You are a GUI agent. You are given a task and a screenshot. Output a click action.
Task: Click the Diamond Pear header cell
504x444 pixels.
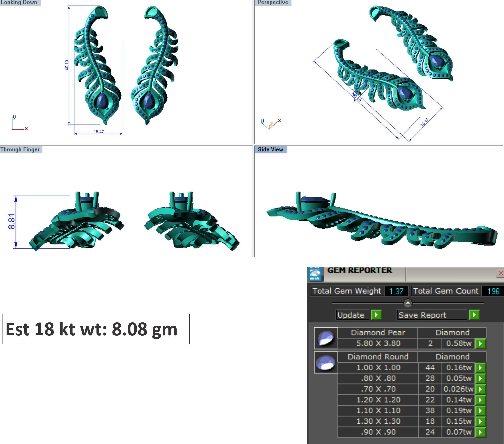point(378,333)
